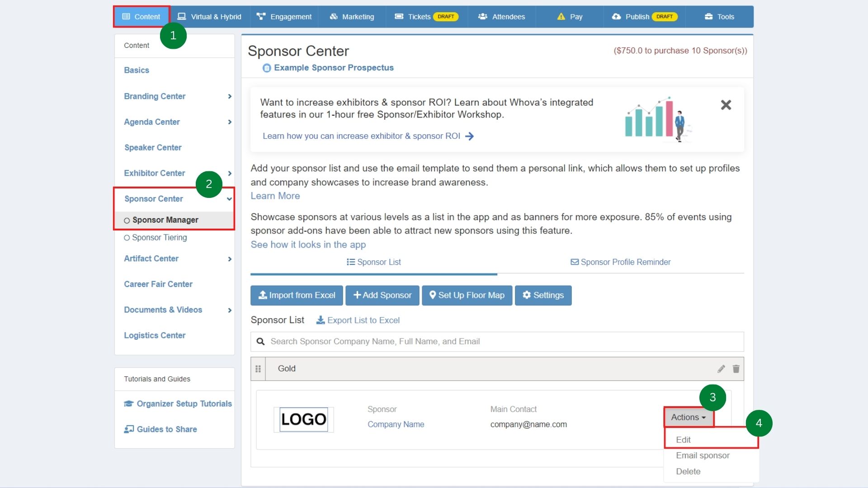Screen dimensions: 868x488
Task: Dismiss the workshop banner with the X icon
Action: [726, 105]
